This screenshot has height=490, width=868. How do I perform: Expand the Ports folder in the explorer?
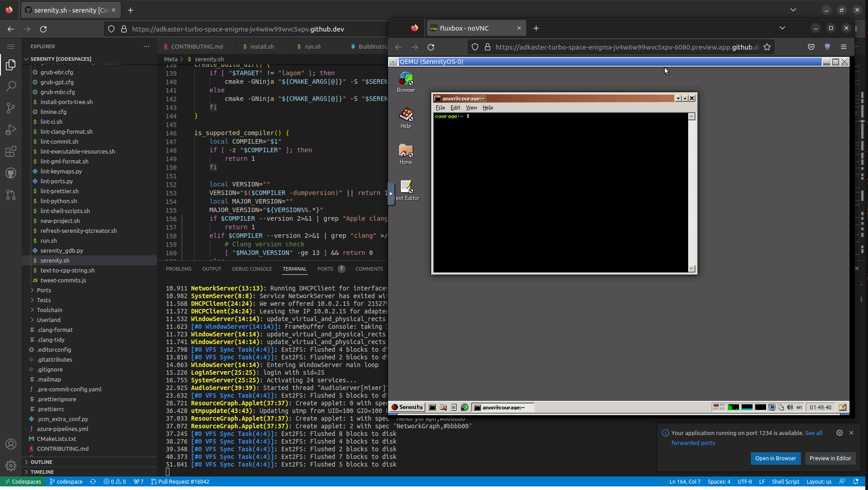coord(44,290)
